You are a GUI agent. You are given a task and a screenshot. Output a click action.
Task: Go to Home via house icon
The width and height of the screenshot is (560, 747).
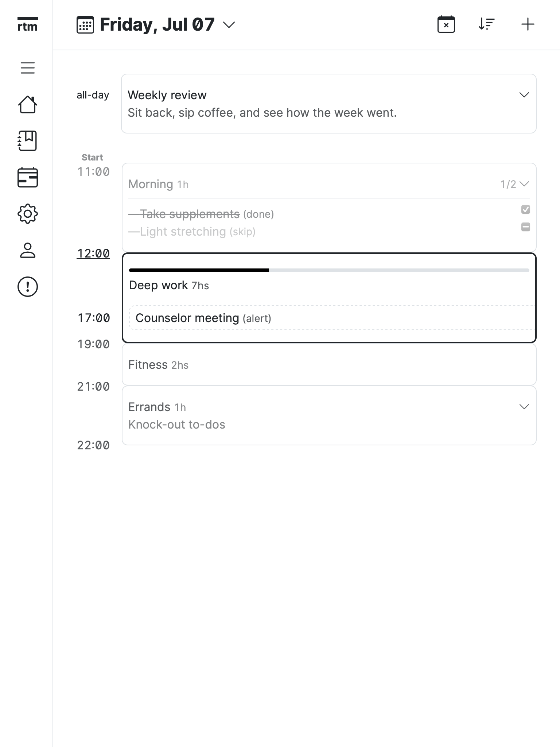pos(28,105)
